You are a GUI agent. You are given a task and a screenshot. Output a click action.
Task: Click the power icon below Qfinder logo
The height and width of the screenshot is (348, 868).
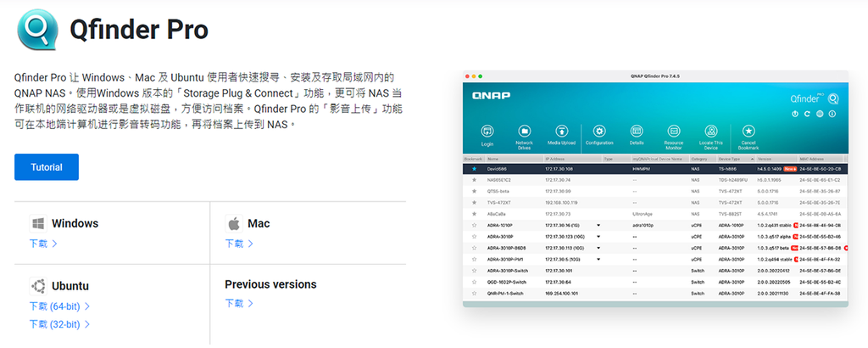pyautogui.click(x=795, y=114)
